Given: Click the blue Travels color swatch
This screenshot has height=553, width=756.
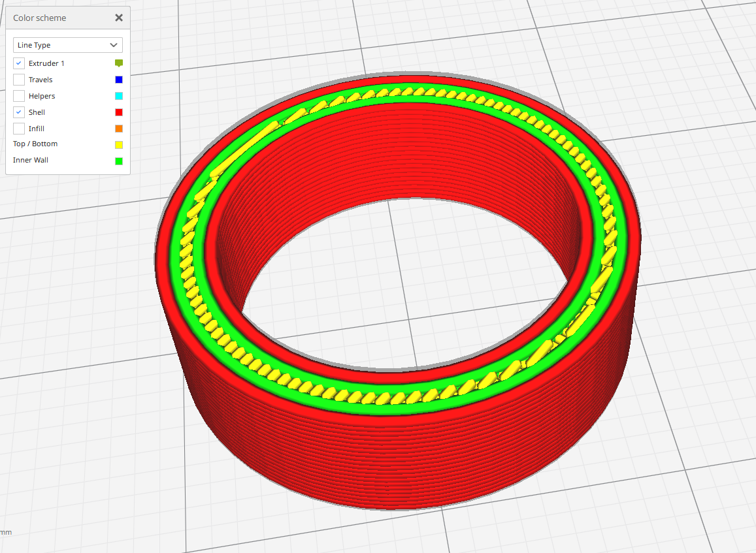Looking at the screenshot, I should pyautogui.click(x=119, y=80).
